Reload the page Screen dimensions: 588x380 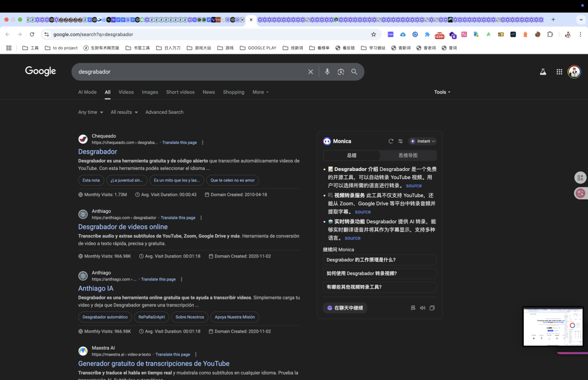point(32,34)
